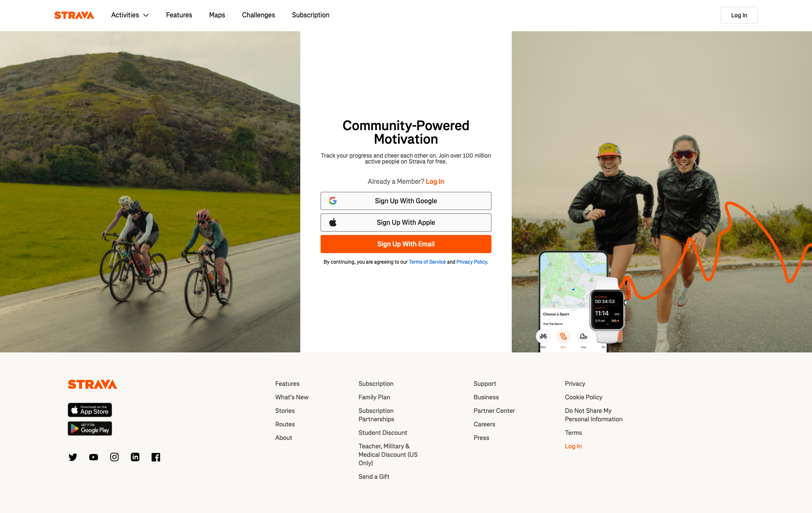
Task: Select the orange Sign Up With Email button
Action: click(x=406, y=244)
